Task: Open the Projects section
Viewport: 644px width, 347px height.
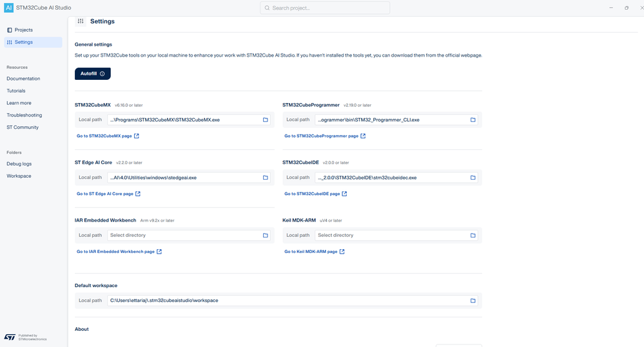Action: tap(33, 30)
